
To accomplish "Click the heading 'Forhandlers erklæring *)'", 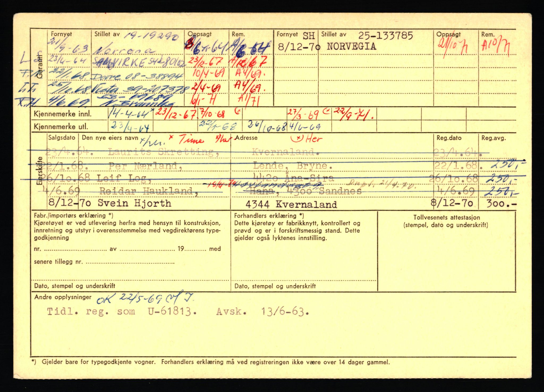I will pos(269,216).
